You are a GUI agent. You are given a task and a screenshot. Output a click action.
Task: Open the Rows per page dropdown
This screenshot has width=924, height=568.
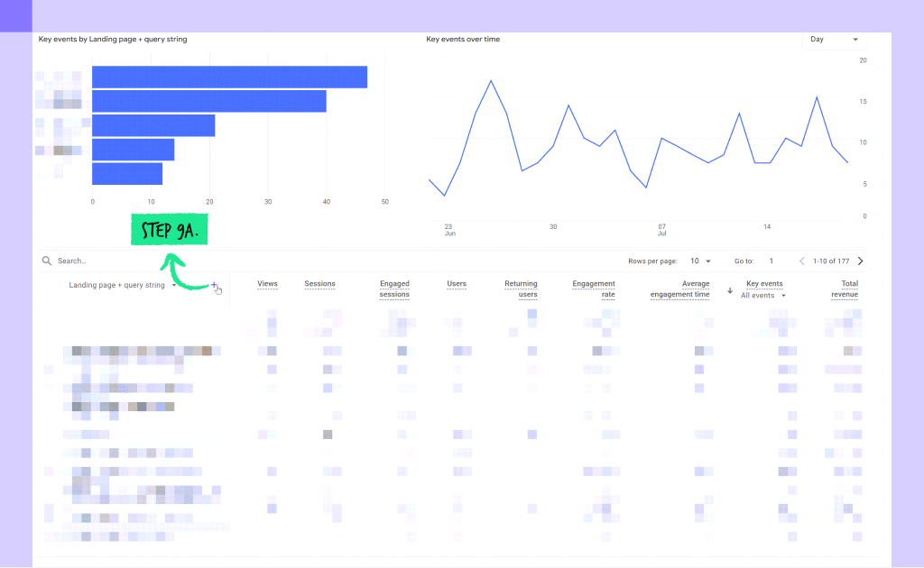700,261
